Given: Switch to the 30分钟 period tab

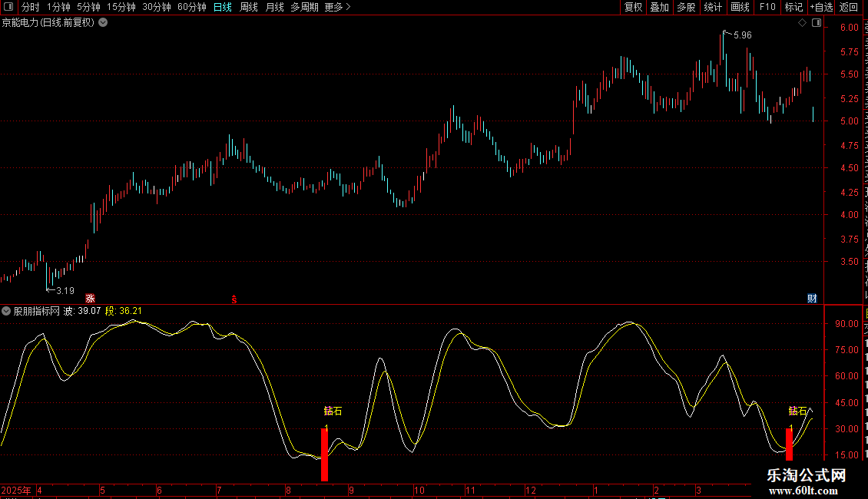Looking at the screenshot, I should coord(157,7).
